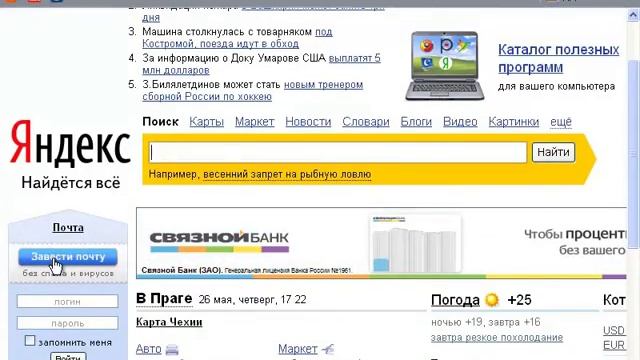Click the Найти search button
640x360 pixels.
pyautogui.click(x=553, y=152)
